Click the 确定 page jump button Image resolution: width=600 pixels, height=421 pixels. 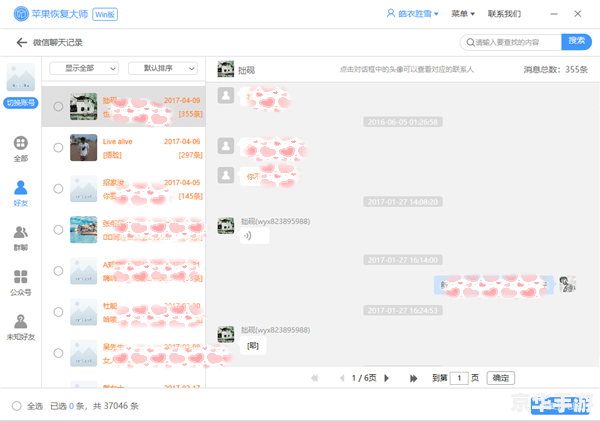pos(501,378)
